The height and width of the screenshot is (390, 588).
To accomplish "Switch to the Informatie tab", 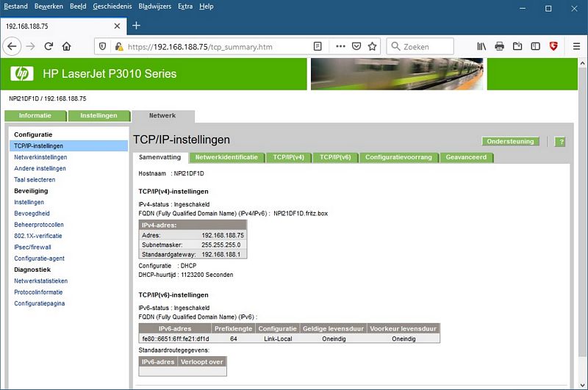I will coord(35,116).
